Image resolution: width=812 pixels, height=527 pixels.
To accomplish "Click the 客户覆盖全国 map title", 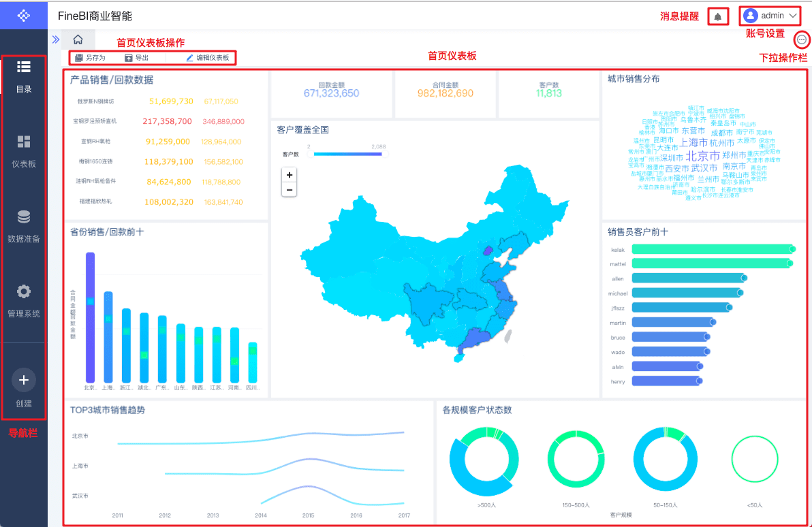I will (303, 129).
